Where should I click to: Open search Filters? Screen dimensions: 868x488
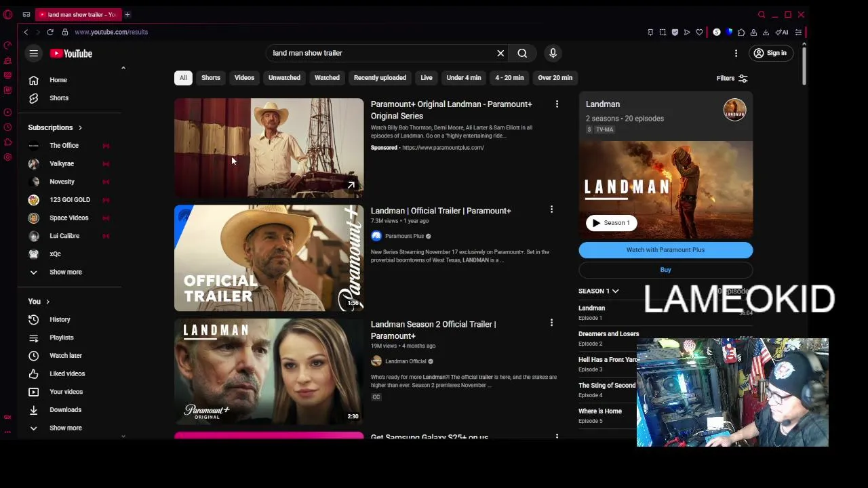click(x=732, y=78)
